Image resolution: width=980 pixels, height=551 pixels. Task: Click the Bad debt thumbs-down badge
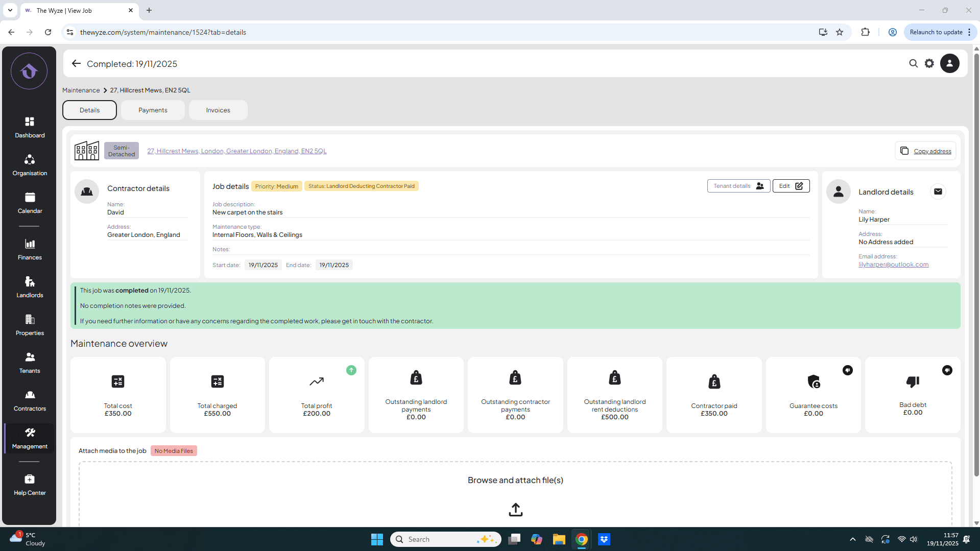(947, 370)
